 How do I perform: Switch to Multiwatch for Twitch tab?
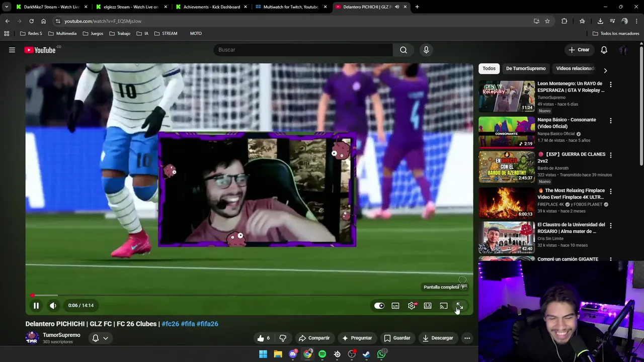(290, 7)
